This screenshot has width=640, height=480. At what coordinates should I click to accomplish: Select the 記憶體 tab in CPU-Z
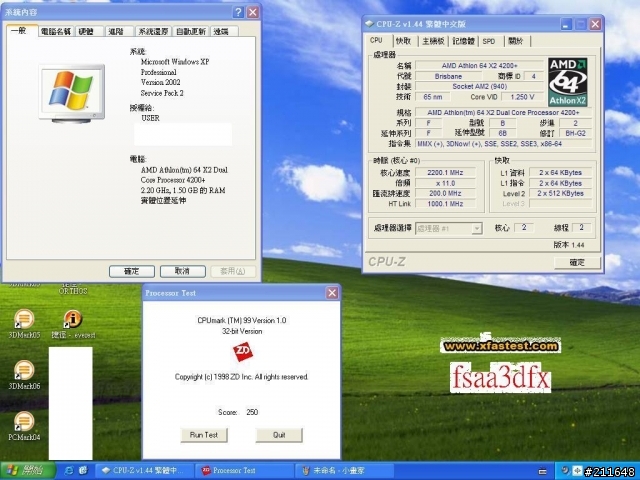(464, 41)
